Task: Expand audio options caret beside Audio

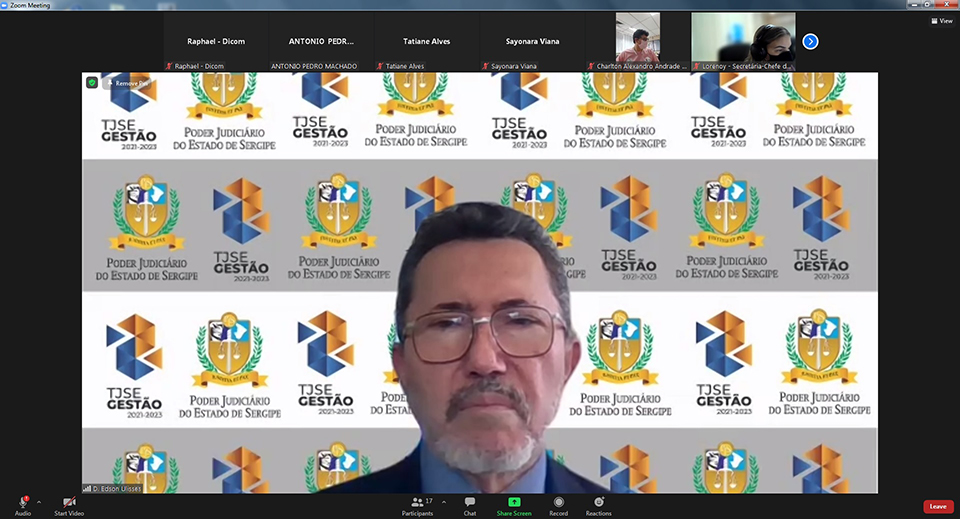Action: point(39,502)
